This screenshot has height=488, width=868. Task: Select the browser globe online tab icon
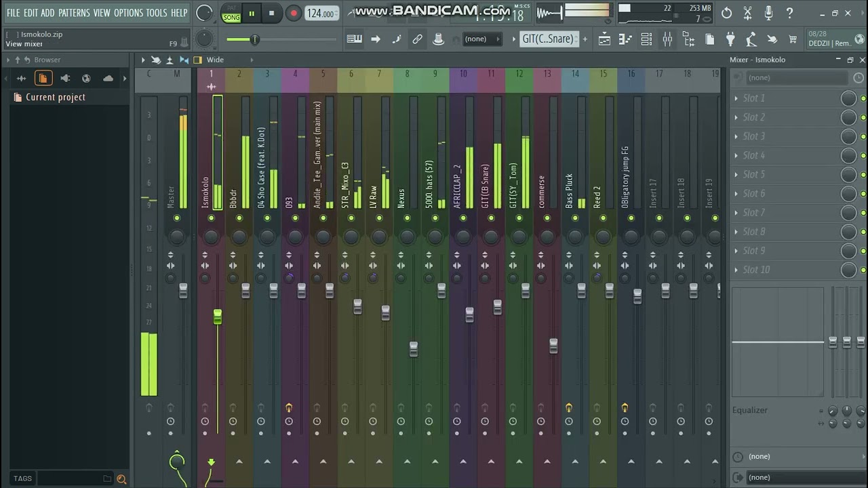tap(86, 79)
